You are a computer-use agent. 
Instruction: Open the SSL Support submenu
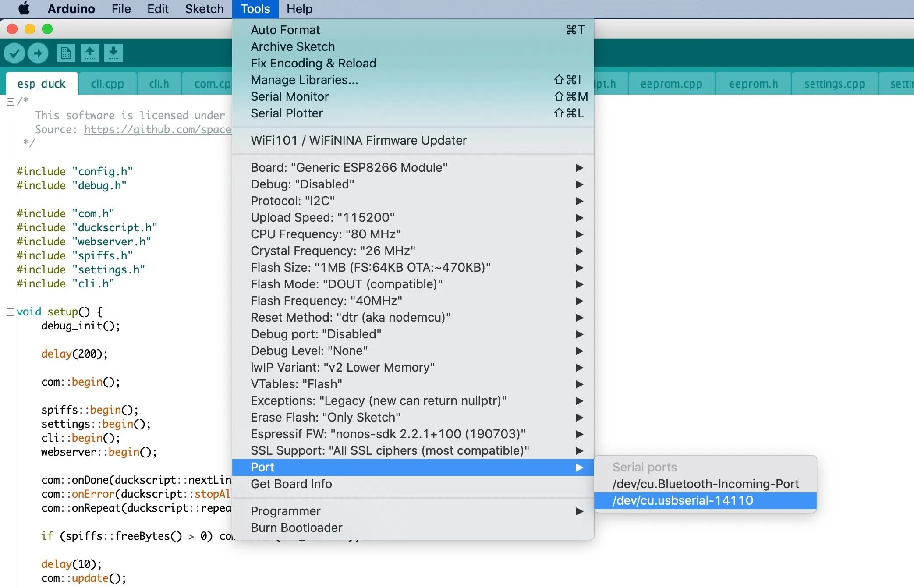tap(413, 451)
